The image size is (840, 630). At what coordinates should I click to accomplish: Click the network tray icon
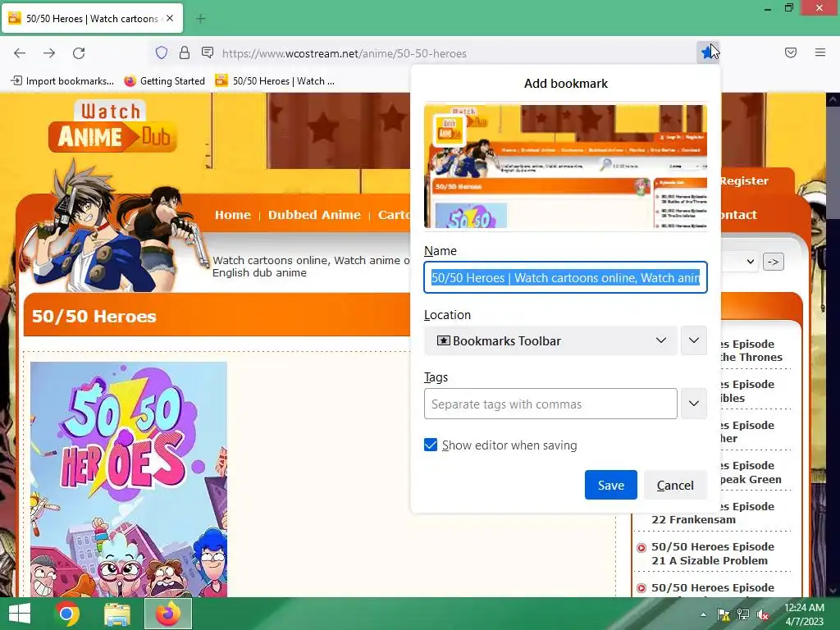tap(743, 614)
